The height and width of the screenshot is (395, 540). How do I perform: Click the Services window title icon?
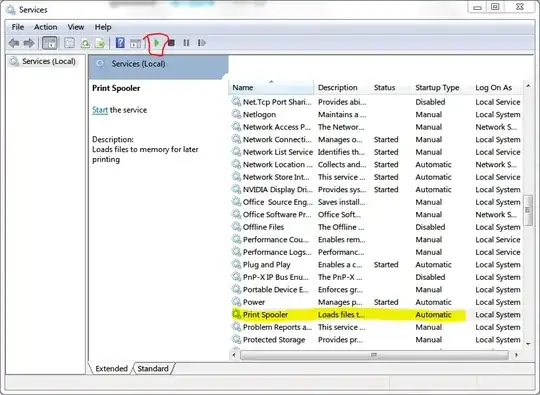pyautogui.click(x=11, y=10)
